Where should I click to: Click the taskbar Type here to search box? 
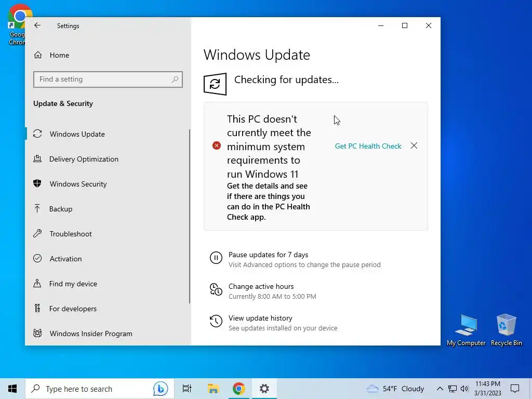[99, 389]
